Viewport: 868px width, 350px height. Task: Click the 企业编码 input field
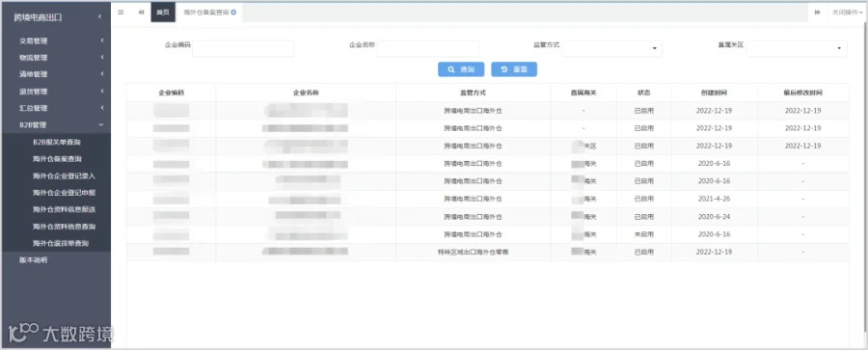tap(243, 48)
